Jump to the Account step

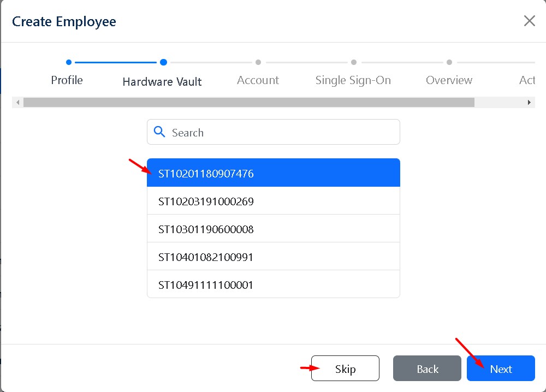point(258,80)
